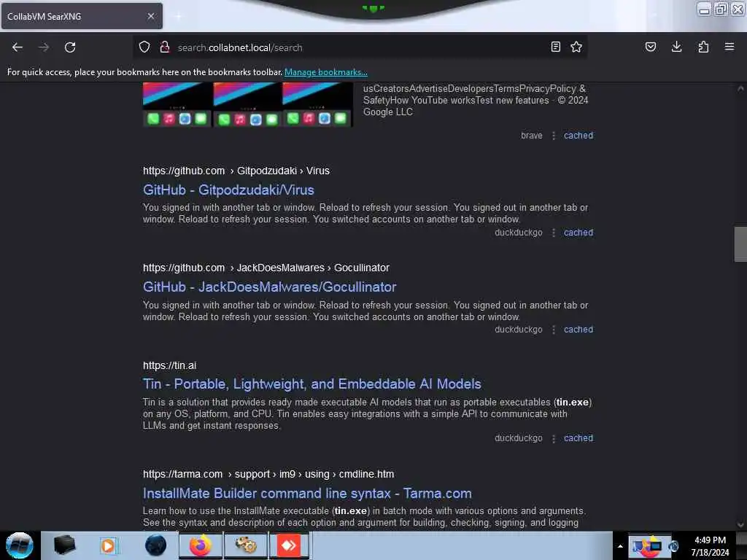Open Tin Portable AI Models result

pyautogui.click(x=311, y=384)
